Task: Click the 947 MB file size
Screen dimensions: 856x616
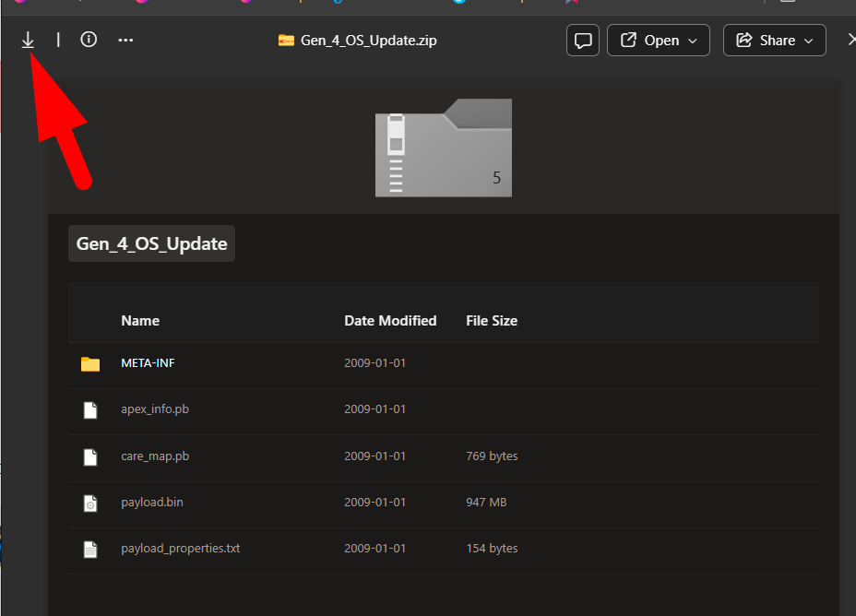Action: 486,502
